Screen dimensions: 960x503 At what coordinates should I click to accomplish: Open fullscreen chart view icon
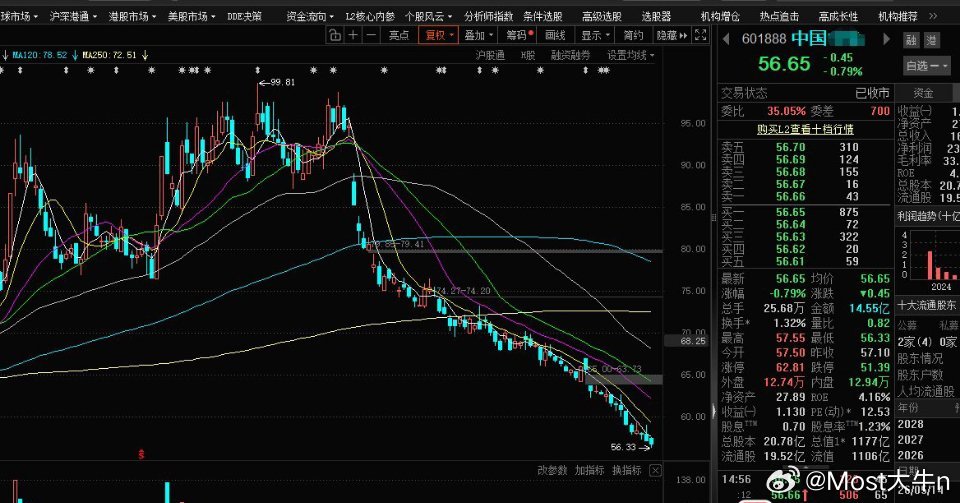tap(700, 35)
